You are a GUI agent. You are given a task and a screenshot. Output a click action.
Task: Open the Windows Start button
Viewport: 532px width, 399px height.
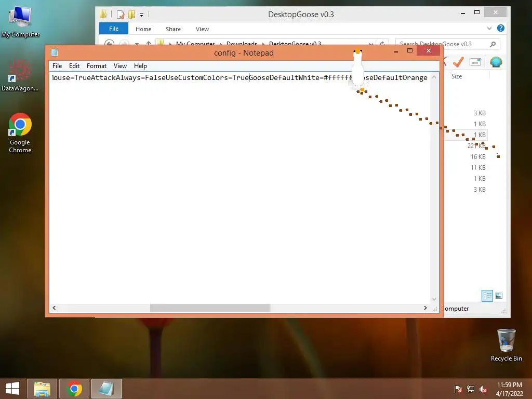coord(12,389)
